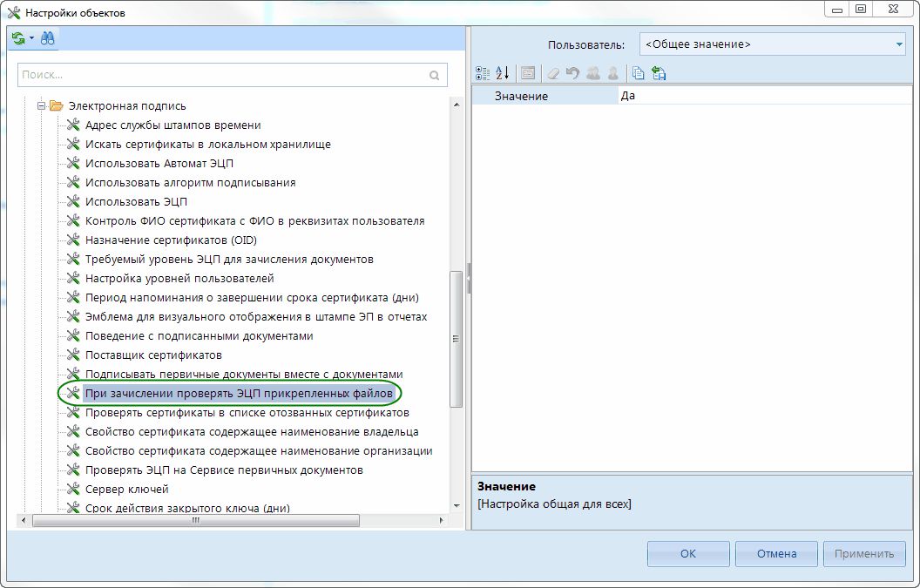Click the Электронная подпись folder icon
The image size is (920, 588).
tap(57, 106)
